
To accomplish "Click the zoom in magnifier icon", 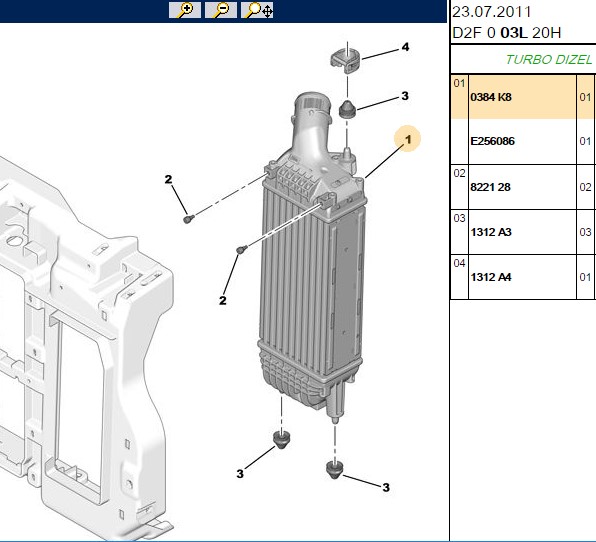I will 185,10.
